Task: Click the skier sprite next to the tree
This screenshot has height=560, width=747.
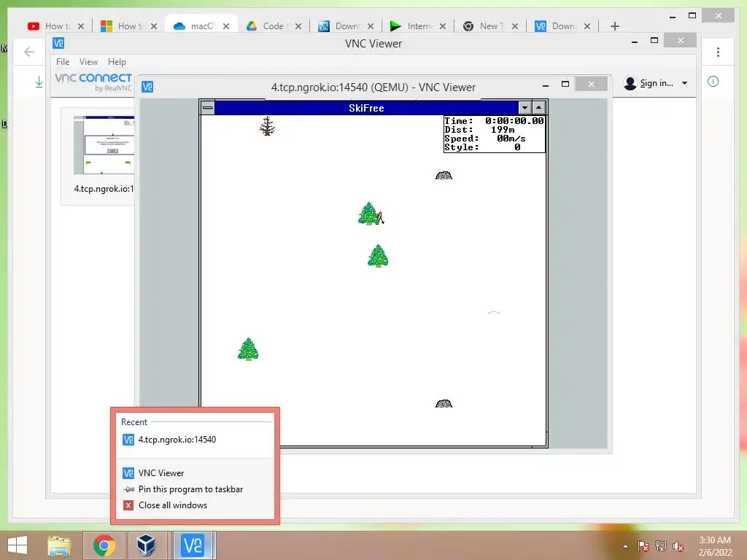Action: tap(381, 218)
